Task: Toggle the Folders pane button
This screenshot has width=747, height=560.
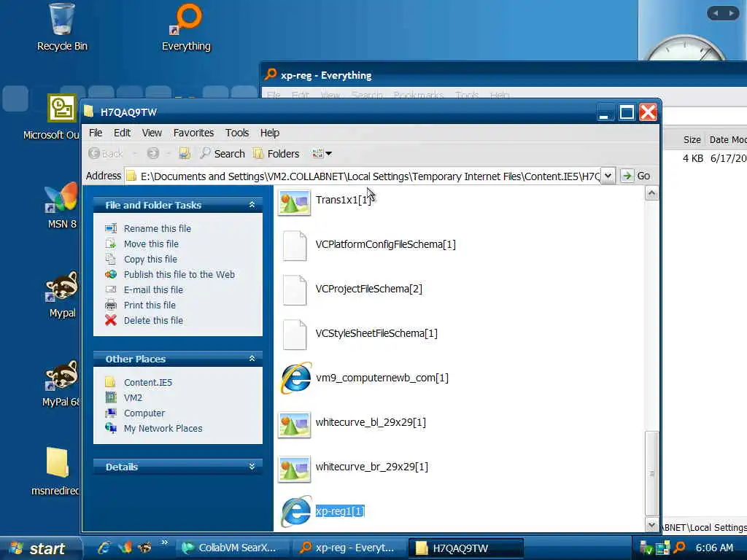Action: pyautogui.click(x=276, y=153)
